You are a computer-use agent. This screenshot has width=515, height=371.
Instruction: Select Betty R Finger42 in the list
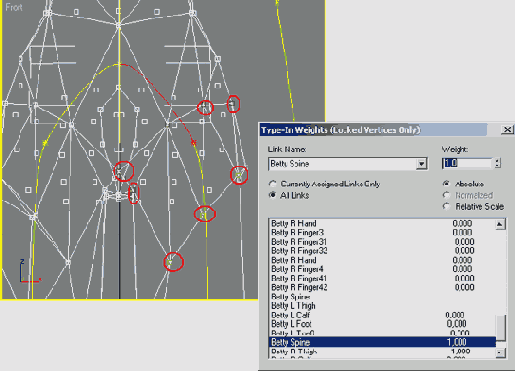(x=382, y=287)
